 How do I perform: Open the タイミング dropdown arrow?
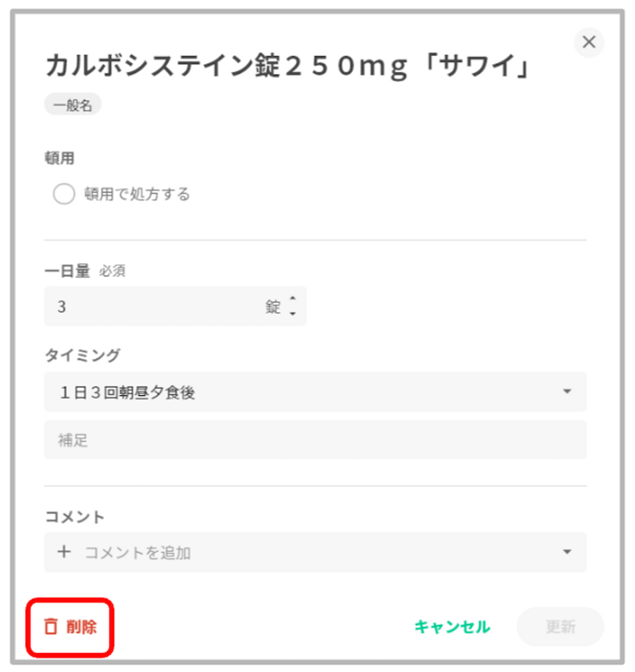click(567, 391)
